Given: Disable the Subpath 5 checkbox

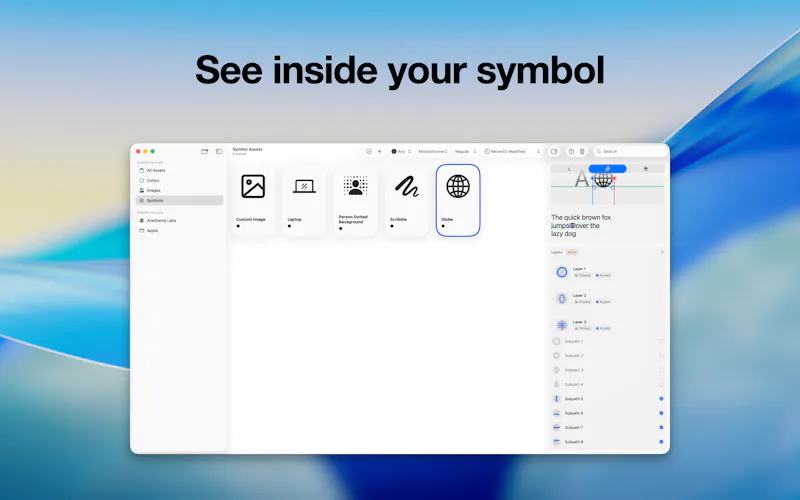Looking at the screenshot, I should [x=661, y=399].
